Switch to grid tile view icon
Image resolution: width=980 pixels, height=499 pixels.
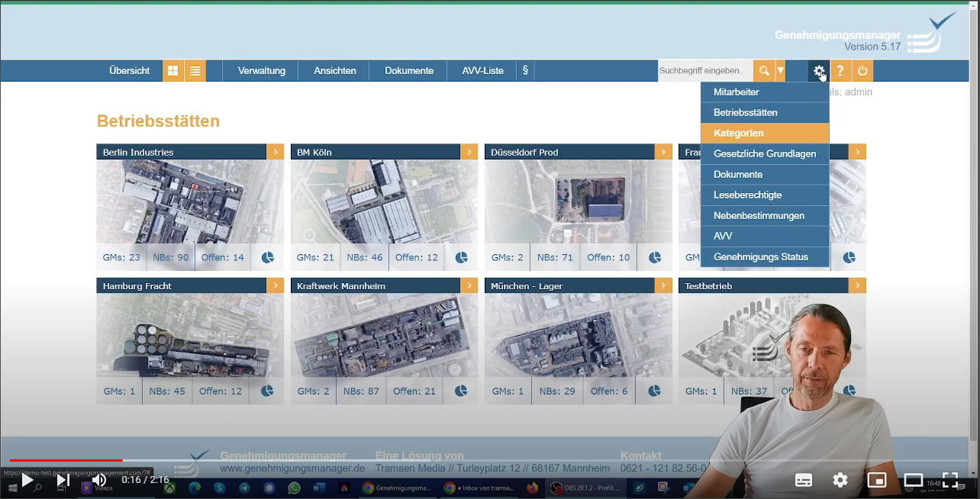(x=173, y=71)
